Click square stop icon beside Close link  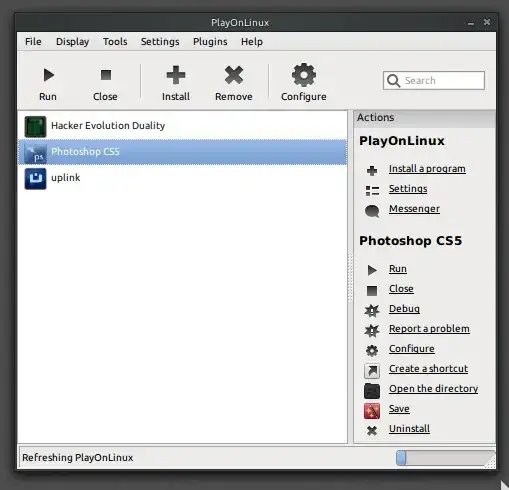tap(372, 291)
